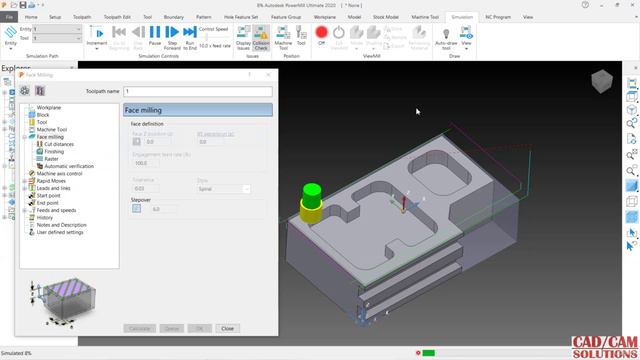This screenshot has width=640, height=360.
Task: Open the Tool combo box in Simulation Path
Action: pyautogui.click(x=57, y=38)
